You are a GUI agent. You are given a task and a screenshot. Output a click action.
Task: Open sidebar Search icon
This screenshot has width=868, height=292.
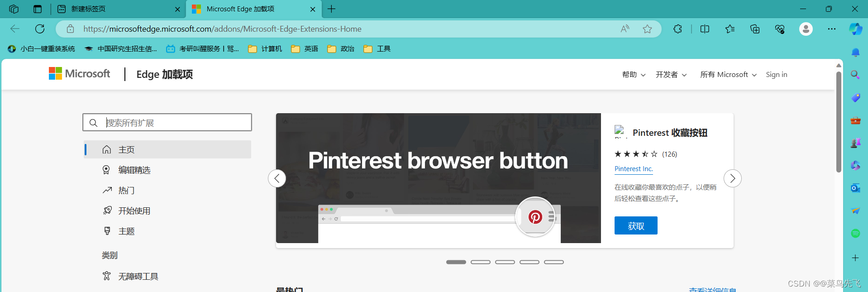tap(855, 75)
